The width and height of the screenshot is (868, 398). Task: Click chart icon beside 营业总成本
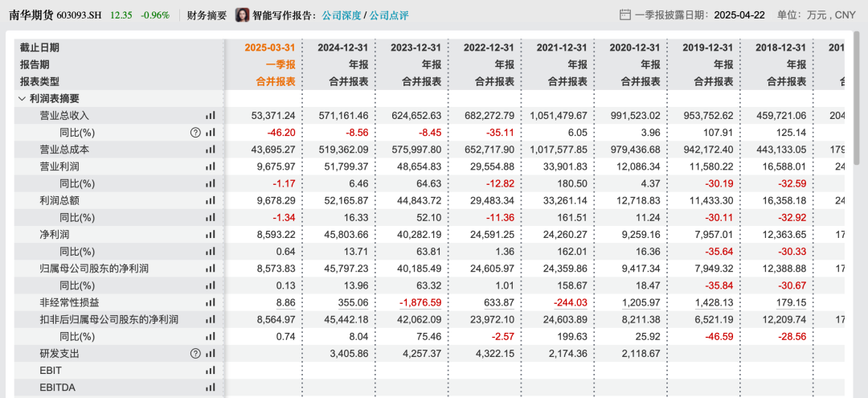pos(211,150)
